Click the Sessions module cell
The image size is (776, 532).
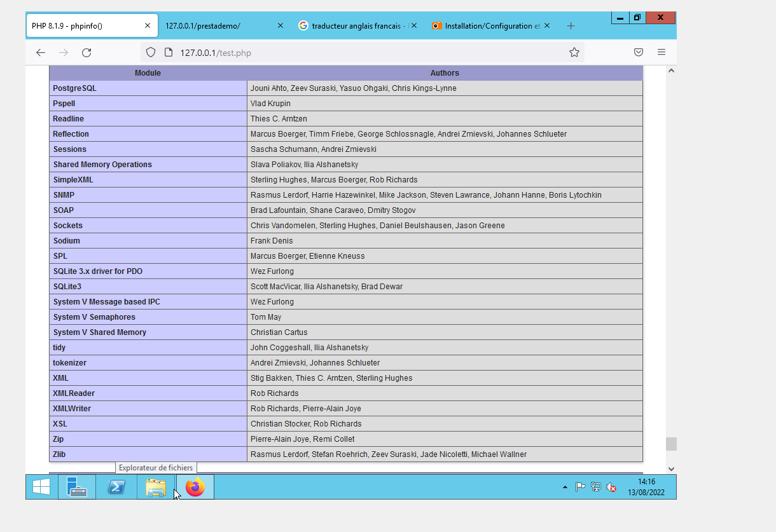click(148, 149)
